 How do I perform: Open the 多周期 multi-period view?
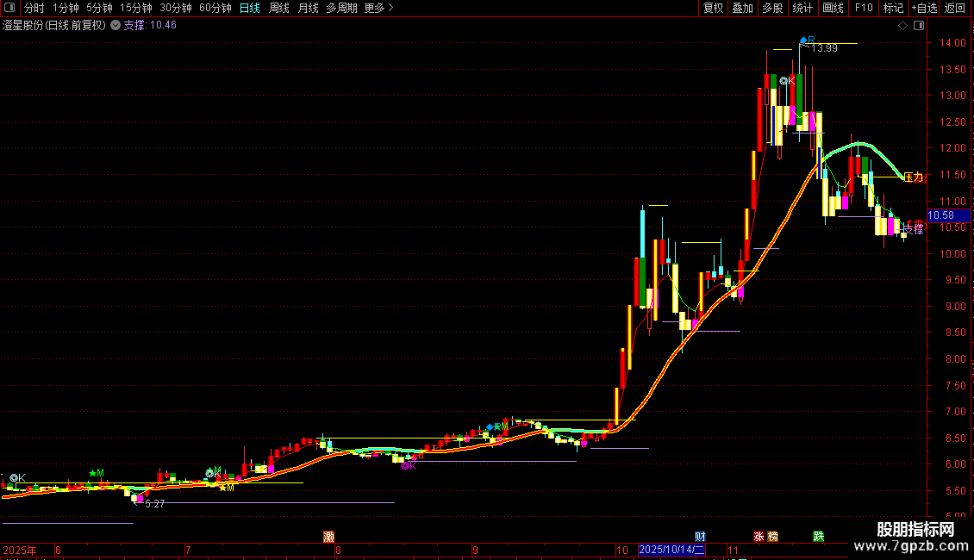click(341, 8)
